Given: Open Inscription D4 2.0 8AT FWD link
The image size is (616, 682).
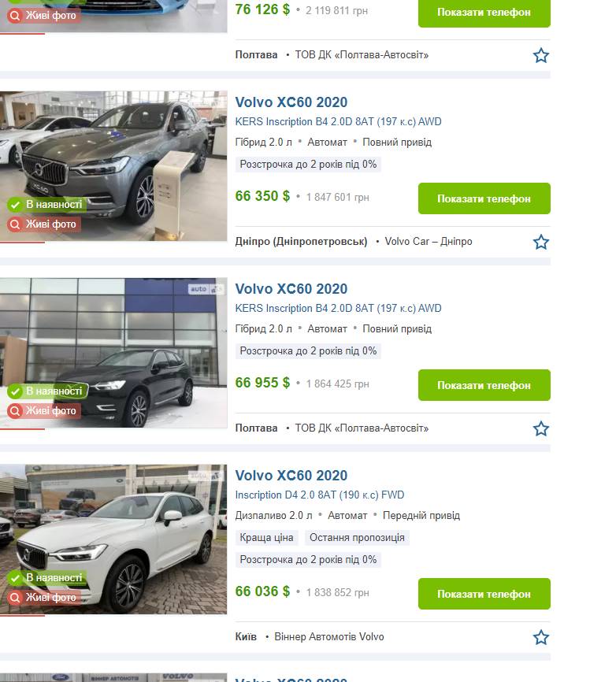Looking at the screenshot, I should 320,495.
